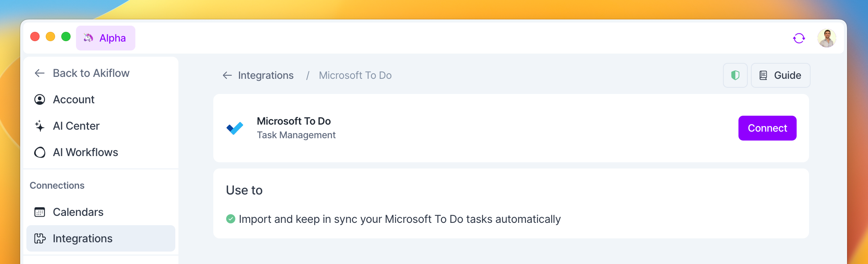
Task: Navigate to Integrations breadcrumb link
Action: pyautogui.click(x=266, y=75)
